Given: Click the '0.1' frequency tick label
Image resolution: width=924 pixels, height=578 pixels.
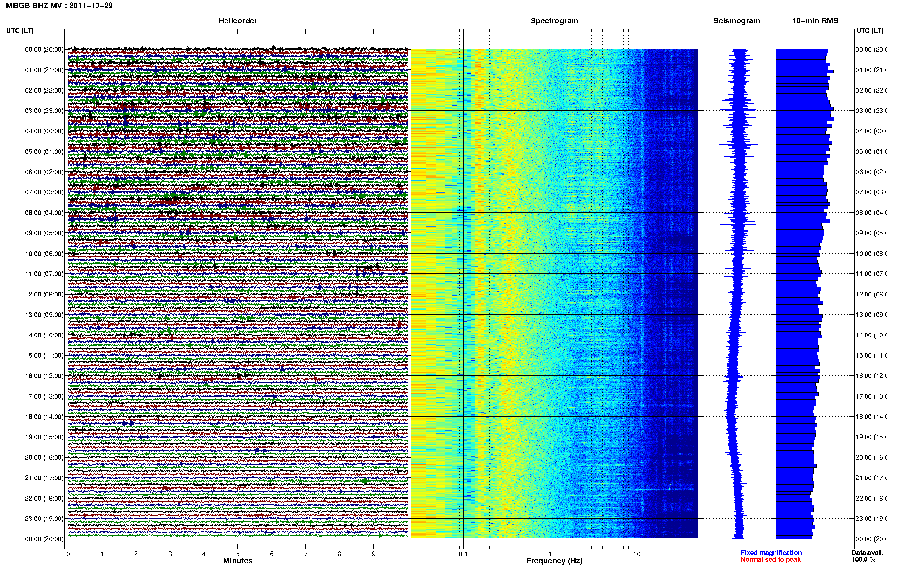Looking at the screenshot, I should point(463,554).
